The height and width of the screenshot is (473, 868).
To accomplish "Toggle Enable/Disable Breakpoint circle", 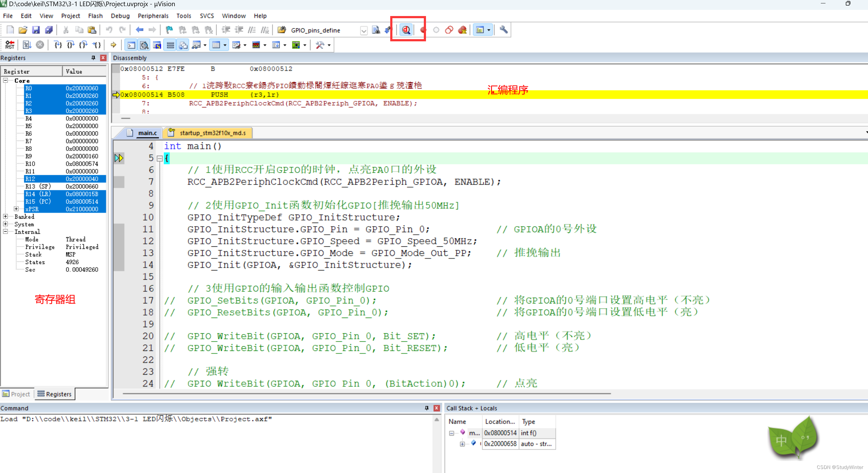I will click(436, 30).
